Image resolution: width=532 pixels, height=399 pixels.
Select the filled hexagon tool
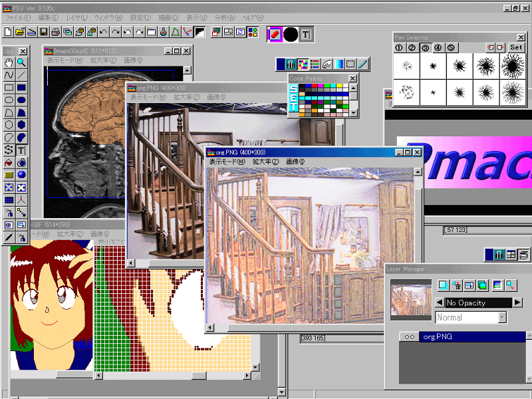[x=21, y=125]
